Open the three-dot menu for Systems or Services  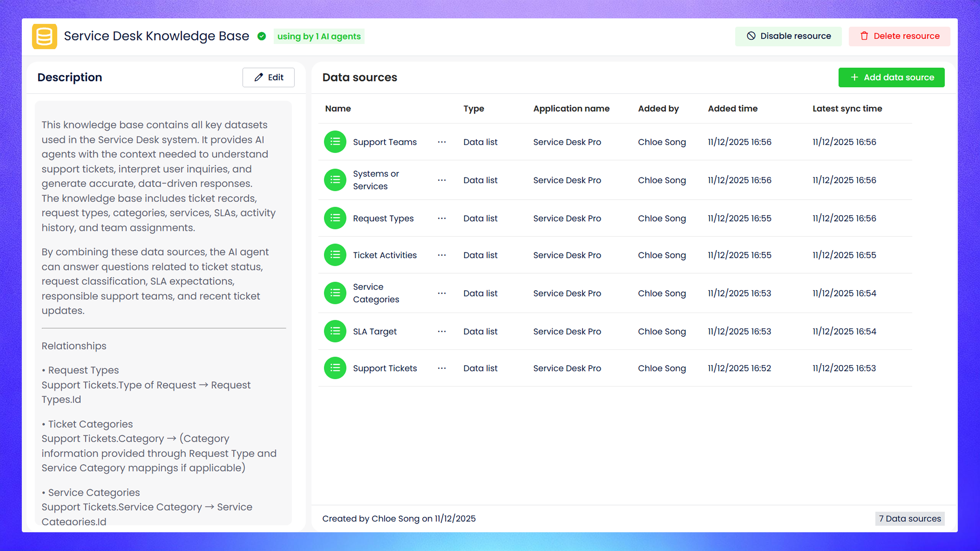tap(442, 180)
